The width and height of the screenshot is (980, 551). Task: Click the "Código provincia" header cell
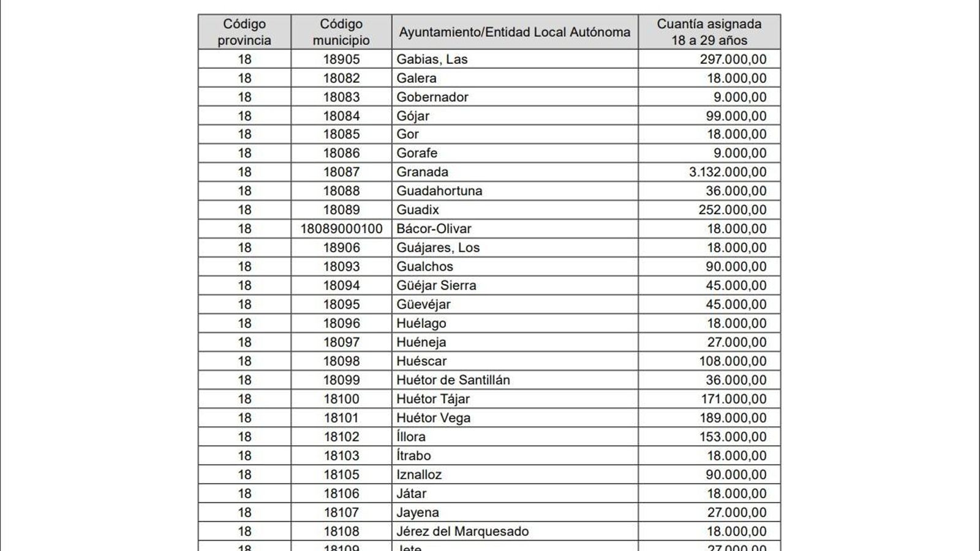[x=244, y=32]
